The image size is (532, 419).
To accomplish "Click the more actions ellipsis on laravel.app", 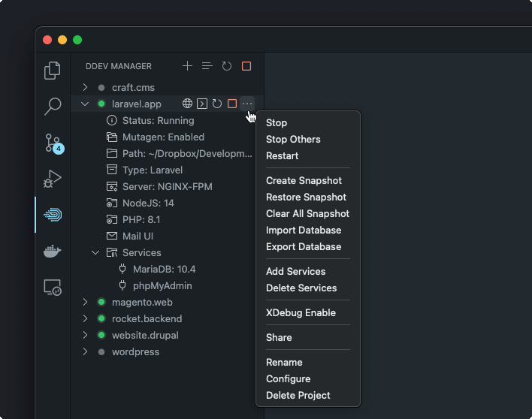I will point(247,104).
